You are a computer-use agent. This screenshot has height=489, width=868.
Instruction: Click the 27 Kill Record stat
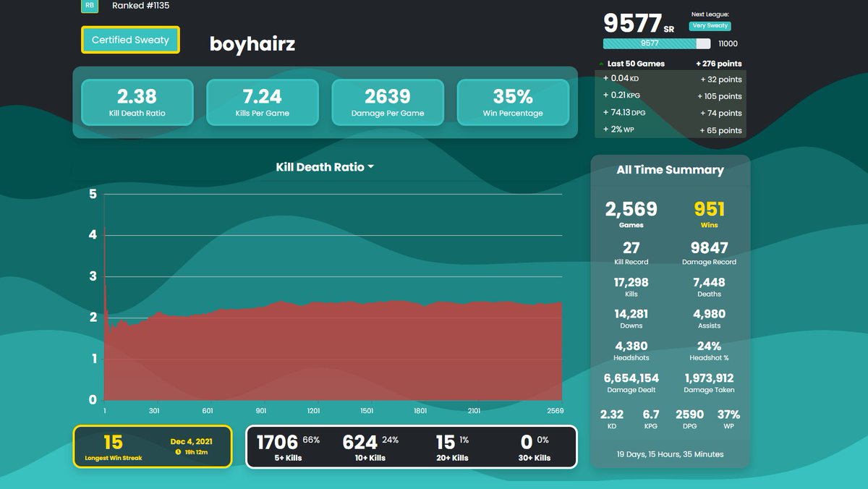pyautogui.click(x=631, y=252)
